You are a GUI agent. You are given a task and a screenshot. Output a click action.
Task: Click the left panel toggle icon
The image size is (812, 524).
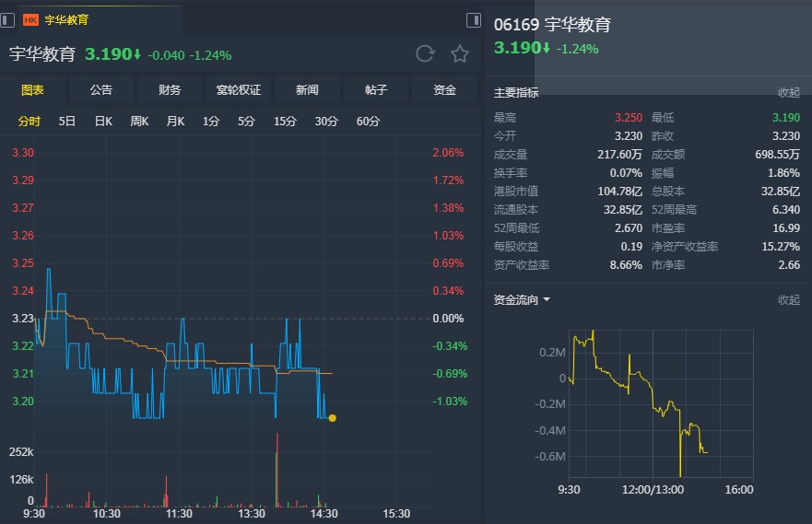[x=8, y=19]
